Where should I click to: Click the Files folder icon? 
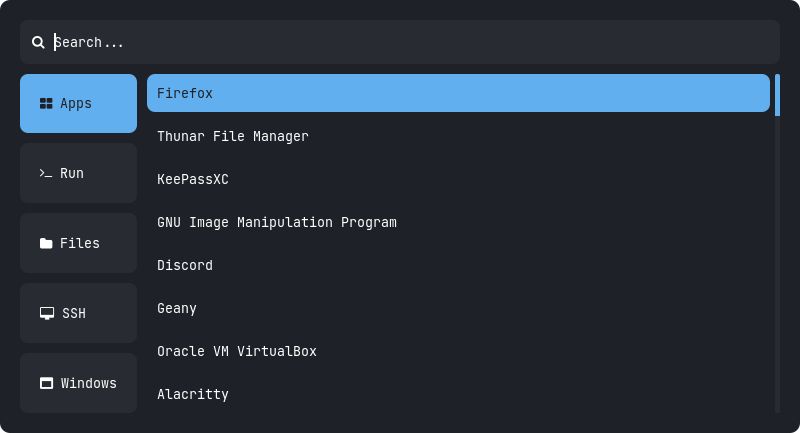pos(46,243)
